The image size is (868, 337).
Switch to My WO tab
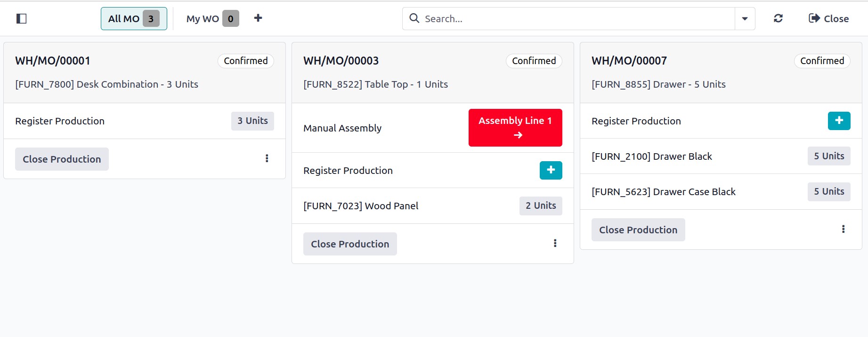[212, 18]
